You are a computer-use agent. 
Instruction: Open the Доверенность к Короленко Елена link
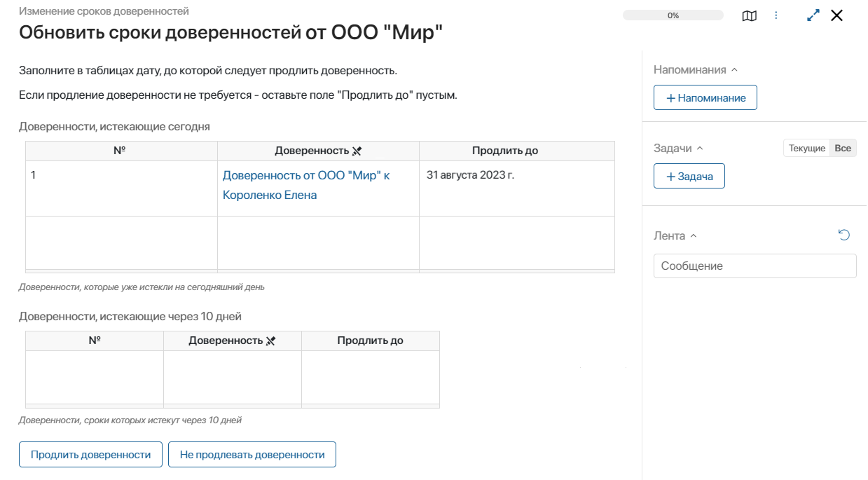click(306, 185)
